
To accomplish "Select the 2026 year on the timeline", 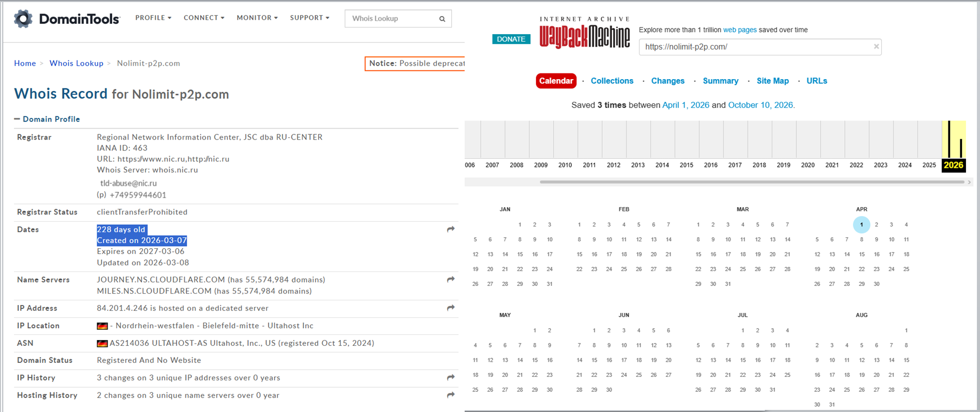I will (x=954, y=165).
